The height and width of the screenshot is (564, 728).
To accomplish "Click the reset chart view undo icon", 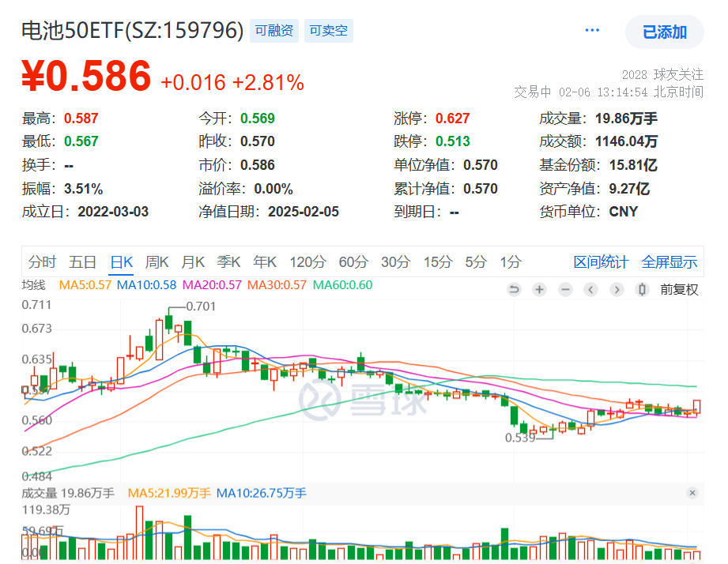I will [x=515, y=290].
